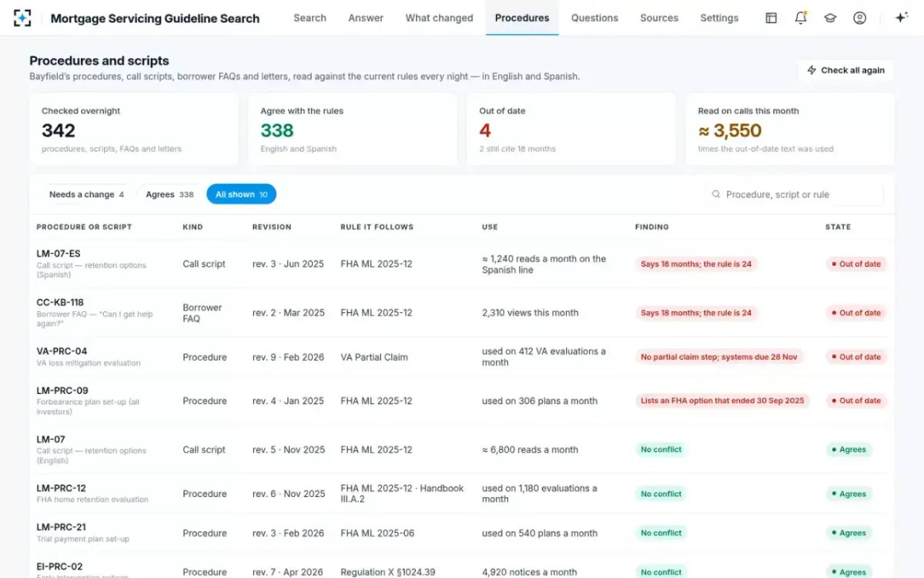Open the Answer tab
Screen dimensions: 924x578
(366, 18)
